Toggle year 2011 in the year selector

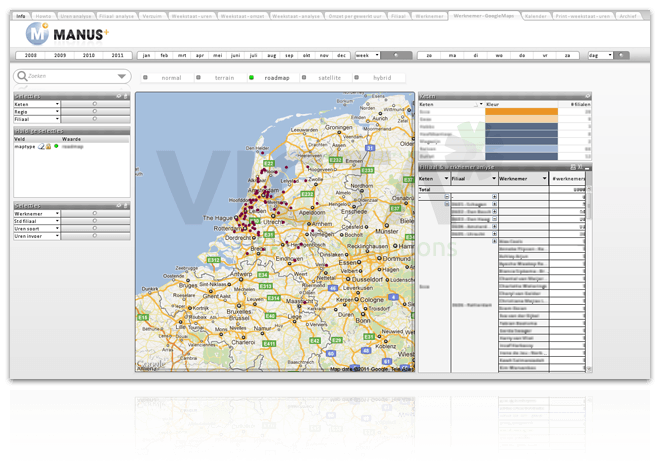click(117, 55)
